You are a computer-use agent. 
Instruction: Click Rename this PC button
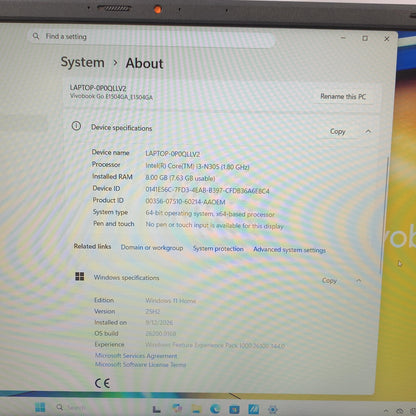pos(343,97)
